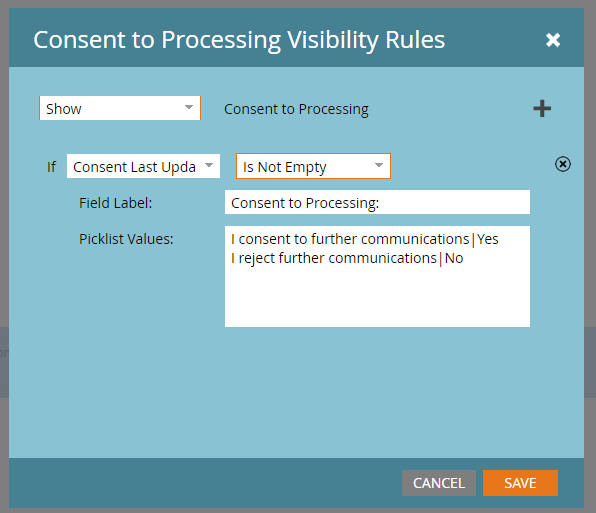Click the arrow on Consent Last Upda selector
This screenshot has height=513, width=596.
pyautogui.click(x=209, y=165)
